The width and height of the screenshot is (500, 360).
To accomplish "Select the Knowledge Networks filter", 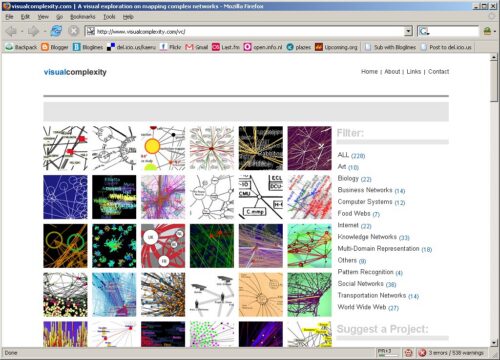I will [373, 237].
